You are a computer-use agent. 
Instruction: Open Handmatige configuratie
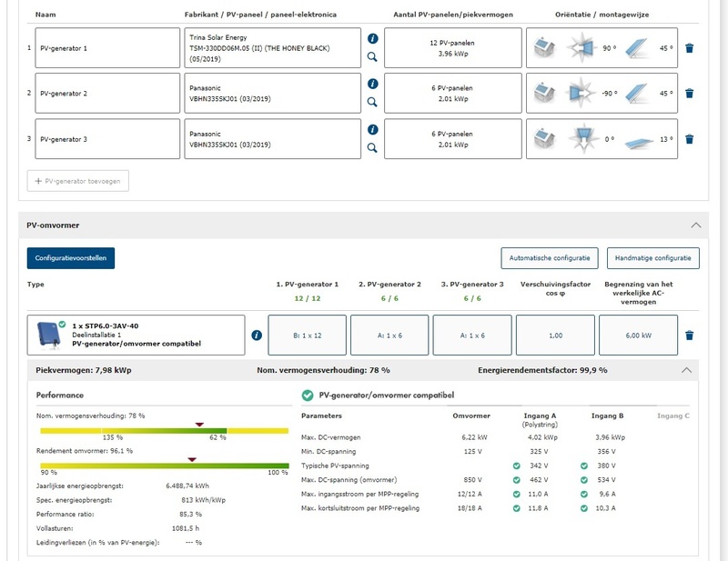(652, 258)
